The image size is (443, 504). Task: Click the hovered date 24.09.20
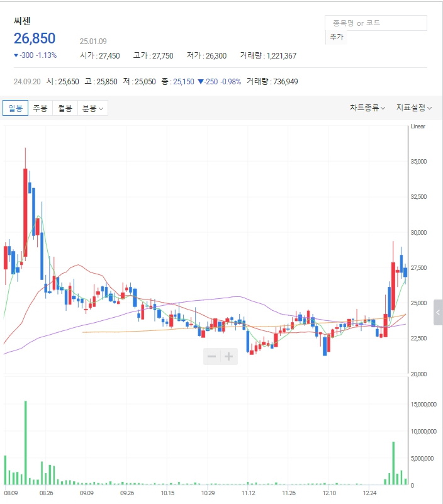click(27, 82)
